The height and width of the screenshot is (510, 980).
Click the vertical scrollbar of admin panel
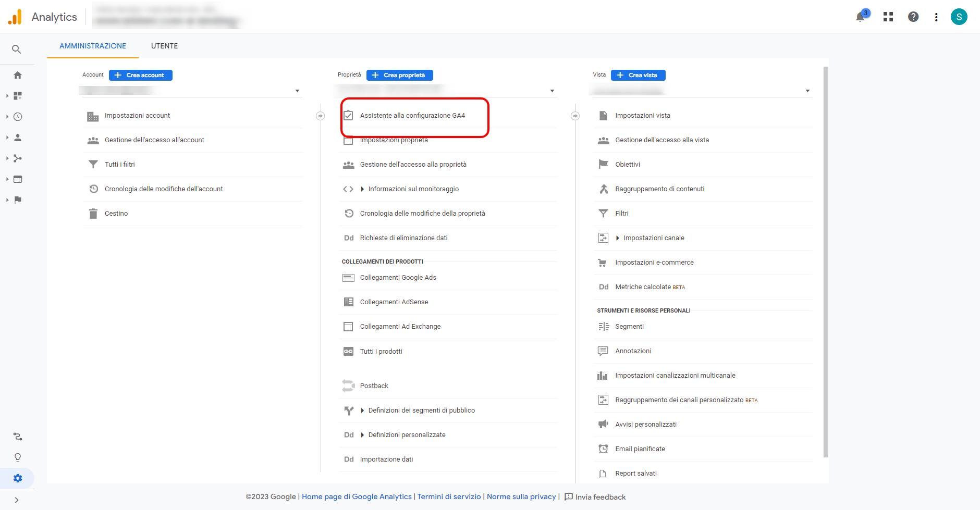point(826,260)
